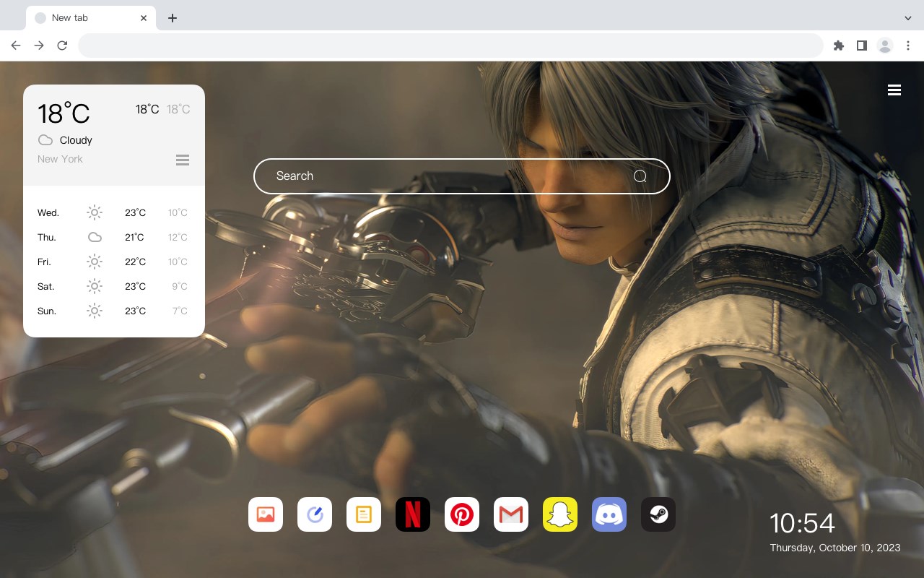924x578 pixels.
Task: Click Thursday's high of 21°C
Action: tap(134, 237)
